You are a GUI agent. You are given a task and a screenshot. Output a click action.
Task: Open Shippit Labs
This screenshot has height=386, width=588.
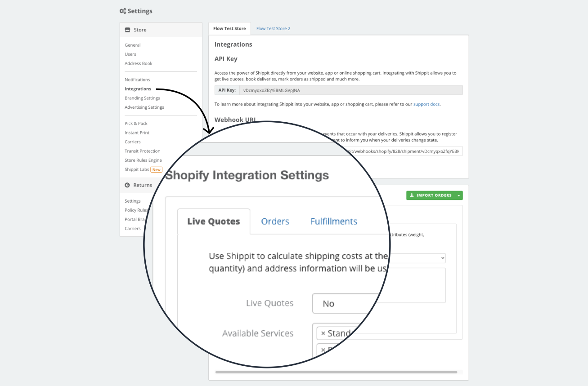click(x=137, y=170)
